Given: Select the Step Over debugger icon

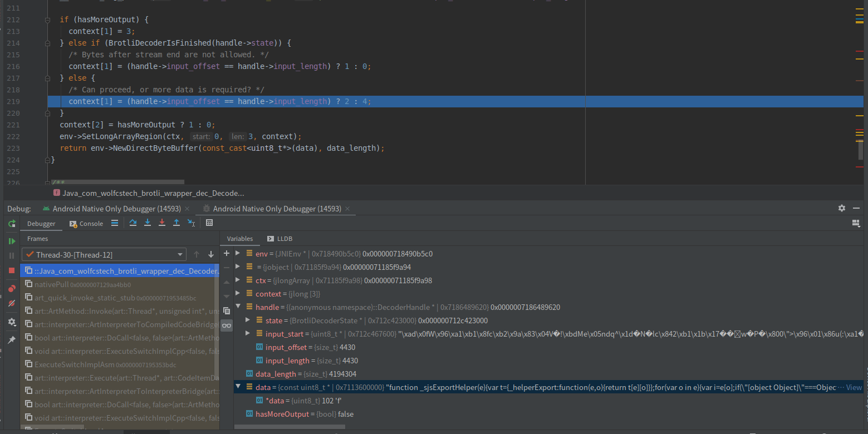Looking at the screenshot, I should pyautogui.click(x=133, y=224).
